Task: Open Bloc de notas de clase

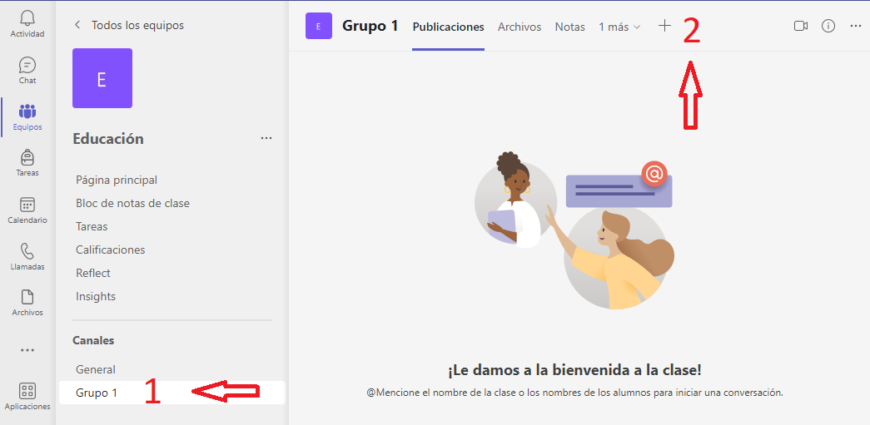Action: click(x=133, y=203)
